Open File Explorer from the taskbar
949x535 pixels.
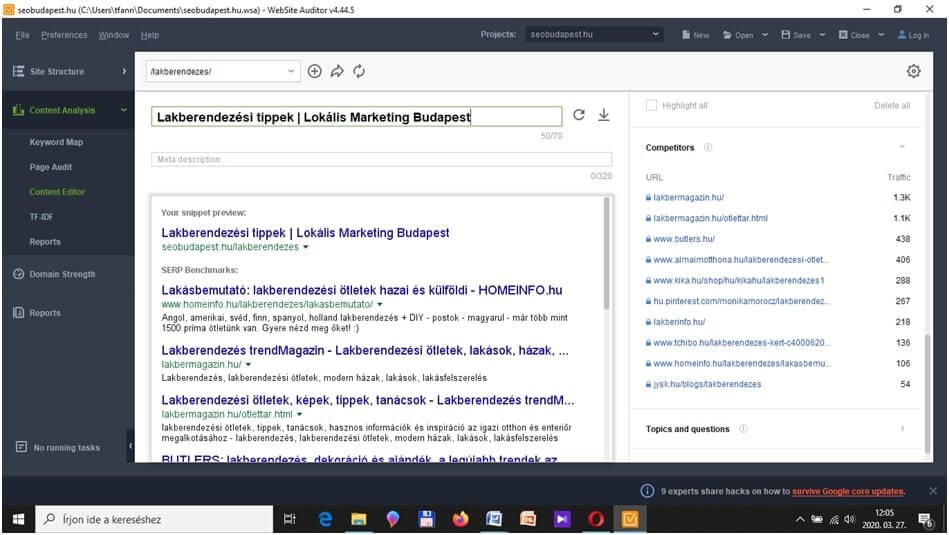coord(358,519)
